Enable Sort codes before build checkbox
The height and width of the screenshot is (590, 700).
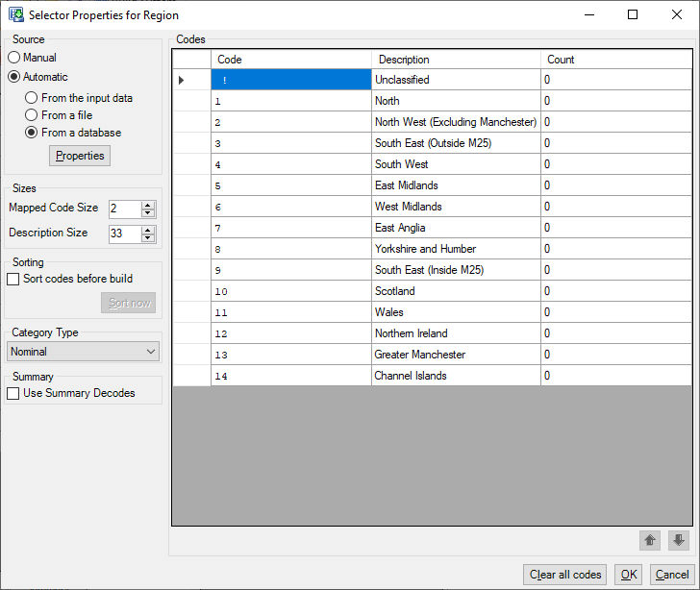13,279
